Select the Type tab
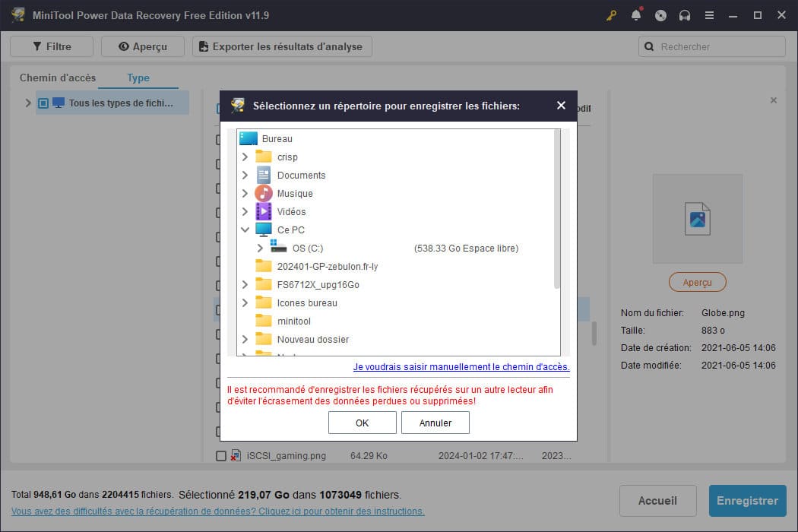The image size is (798, 532). tap(138, 78)
